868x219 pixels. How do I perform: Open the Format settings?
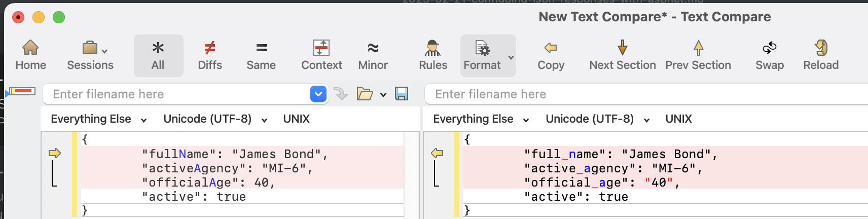point(482,55)
